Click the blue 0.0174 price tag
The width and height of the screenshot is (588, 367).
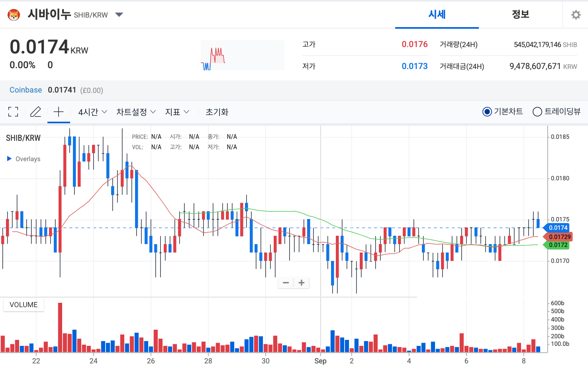[x=556, y=228]
